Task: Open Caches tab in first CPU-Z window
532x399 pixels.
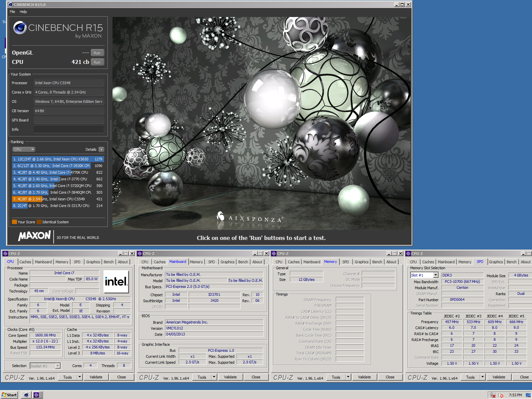Action: point(25,262)
